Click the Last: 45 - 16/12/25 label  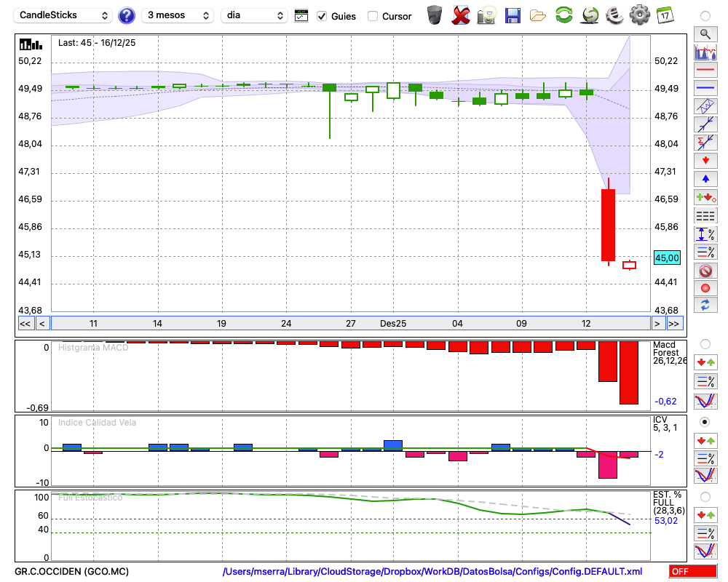[97, 43]
